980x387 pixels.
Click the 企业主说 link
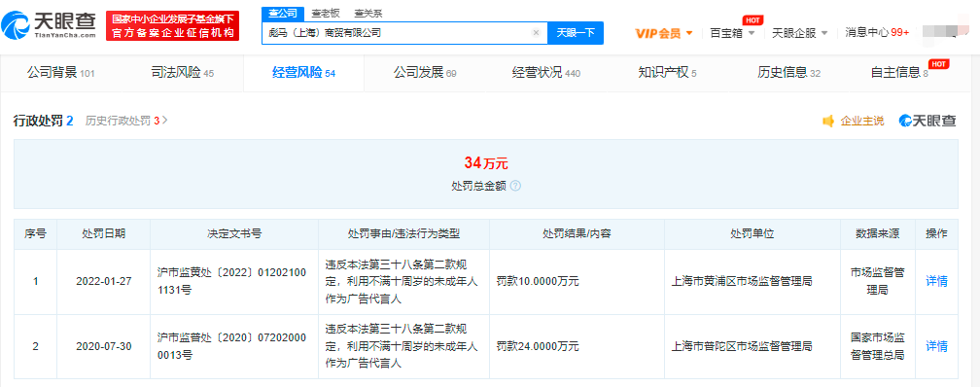click(x=862, y=122)
